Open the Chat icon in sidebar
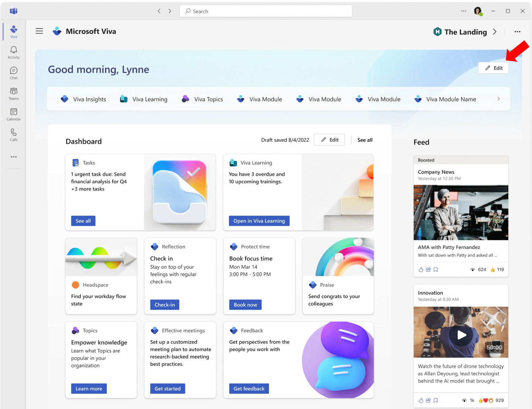The height and width of the screenshot is (409, 532). (x=14, y=73)
